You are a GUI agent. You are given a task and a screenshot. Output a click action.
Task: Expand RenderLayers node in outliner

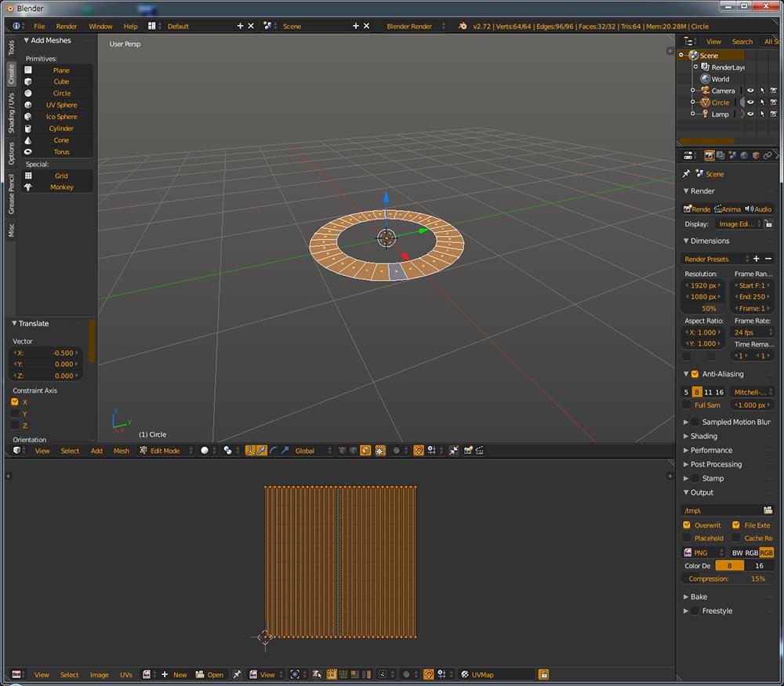click(695, 67)
